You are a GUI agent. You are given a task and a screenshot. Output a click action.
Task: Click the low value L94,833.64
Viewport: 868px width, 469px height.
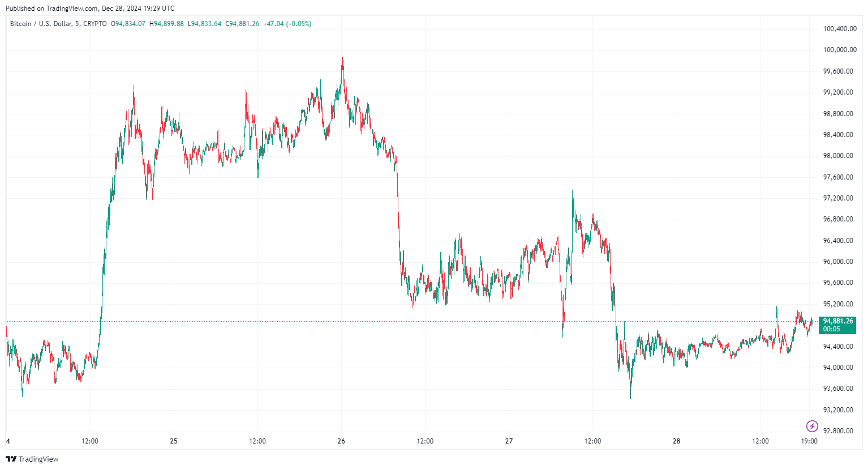click(x=205, y=24)
